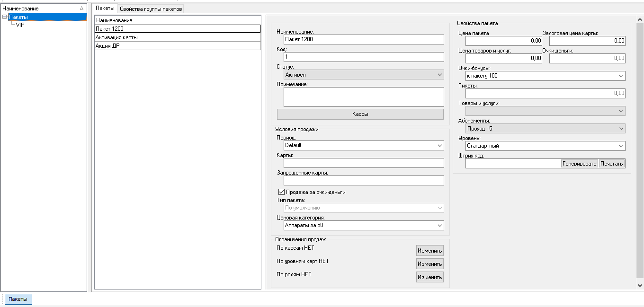Screen dimensions: 644x307
Task: Collapse the Пакеты tree node
Action: click(4, 17)
